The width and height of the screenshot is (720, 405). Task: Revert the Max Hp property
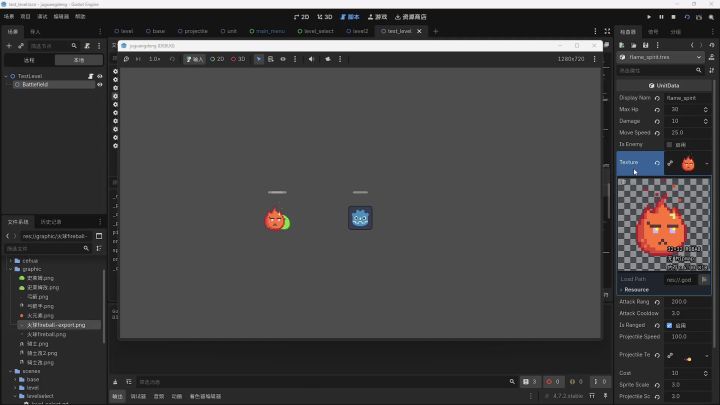click(657, 110)
